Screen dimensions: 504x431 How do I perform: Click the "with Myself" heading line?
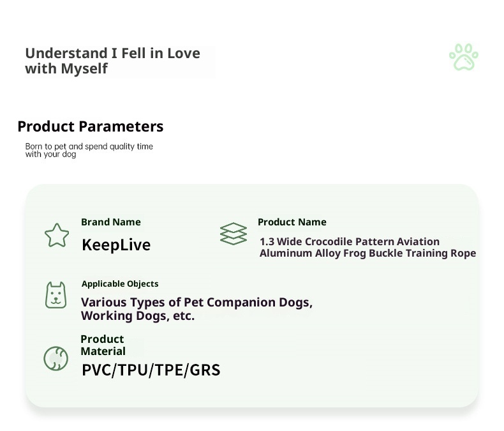point(66,68)
